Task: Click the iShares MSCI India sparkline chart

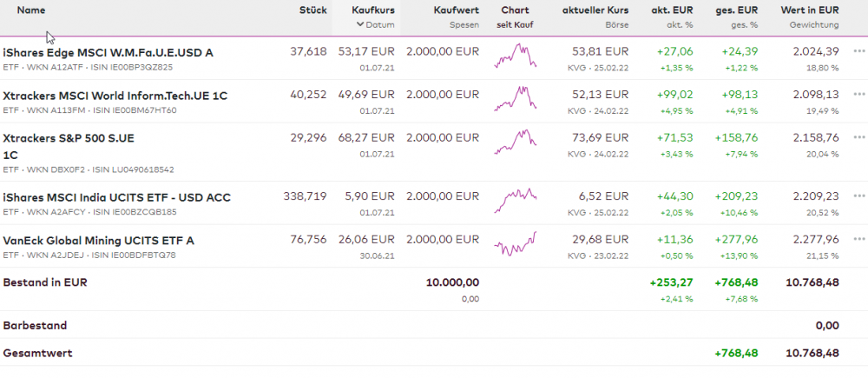Action: pos(516,201)
